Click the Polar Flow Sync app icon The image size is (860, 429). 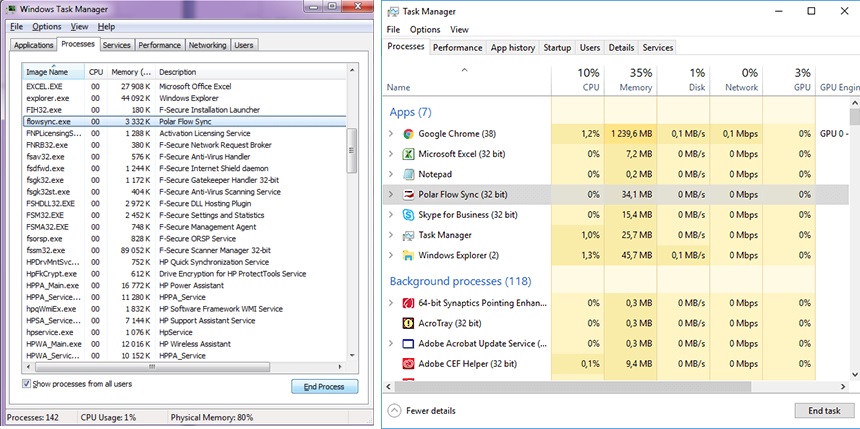click(408, 195)
